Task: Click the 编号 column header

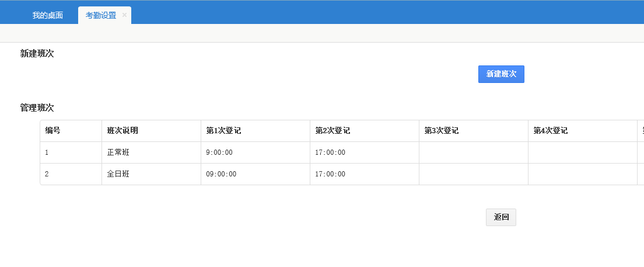Action: (53, 131)
